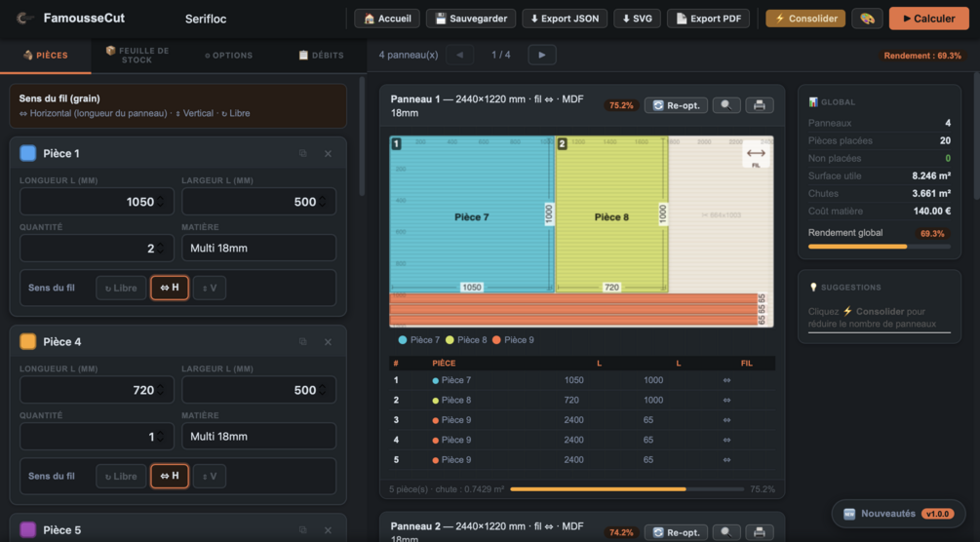Go to next panel arrow

click(x=542, y=55)
